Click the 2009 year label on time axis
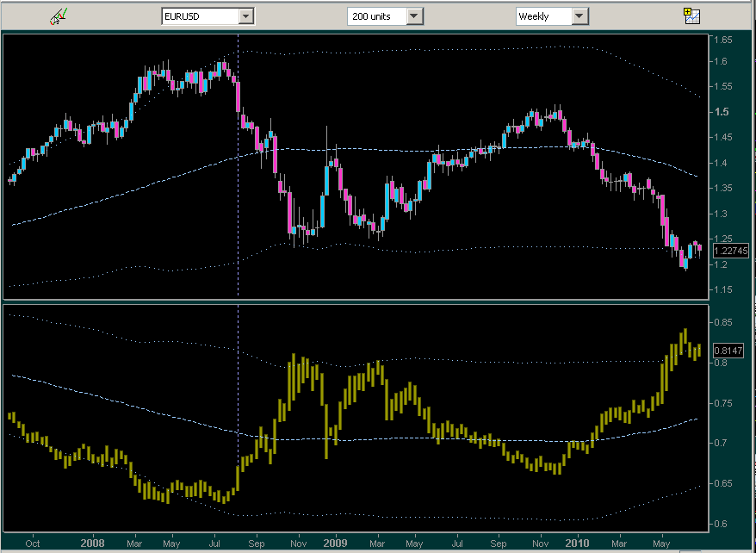This screenshot has width=756, height=553. pyautogui.click(x=335, y=544)
